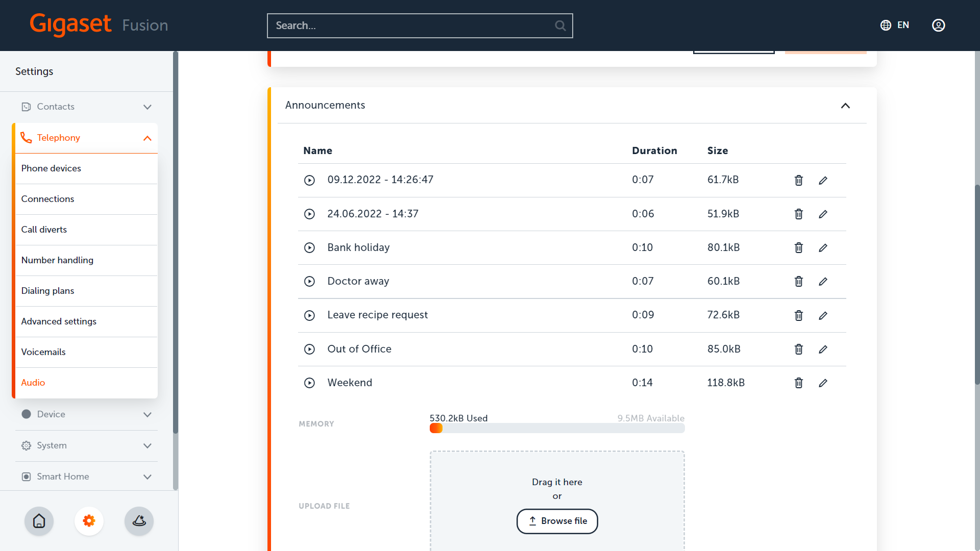Screen dimensions: 980x551
Task: Collapse the Telephony menu
Action: [x=86, y=138]
